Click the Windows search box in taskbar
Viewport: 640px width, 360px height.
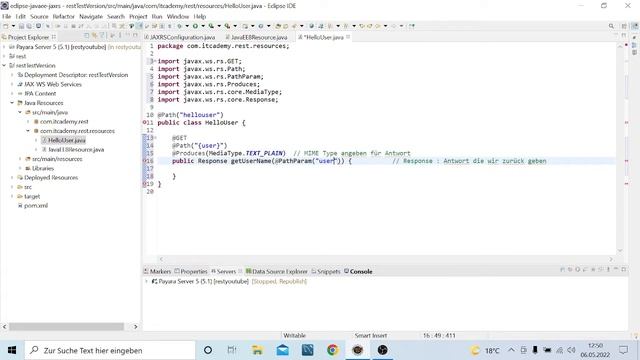[x=110, y=350]
